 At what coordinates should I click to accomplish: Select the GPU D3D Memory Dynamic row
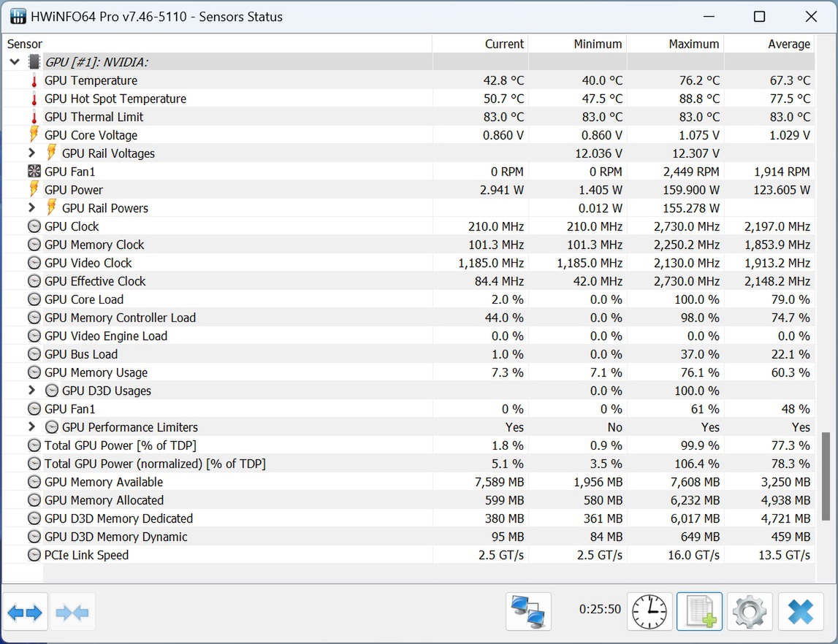pos(409,537)
